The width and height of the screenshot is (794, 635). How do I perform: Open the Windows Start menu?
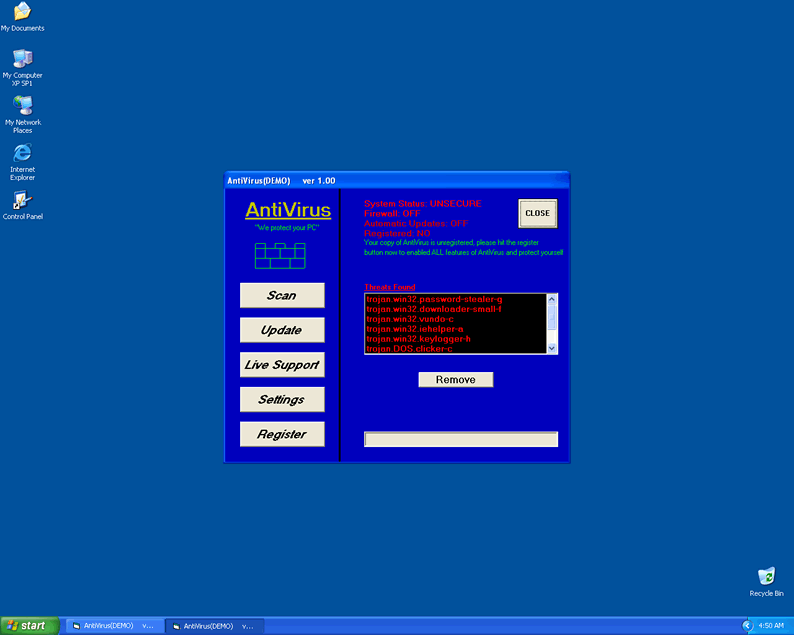(29, 626)
